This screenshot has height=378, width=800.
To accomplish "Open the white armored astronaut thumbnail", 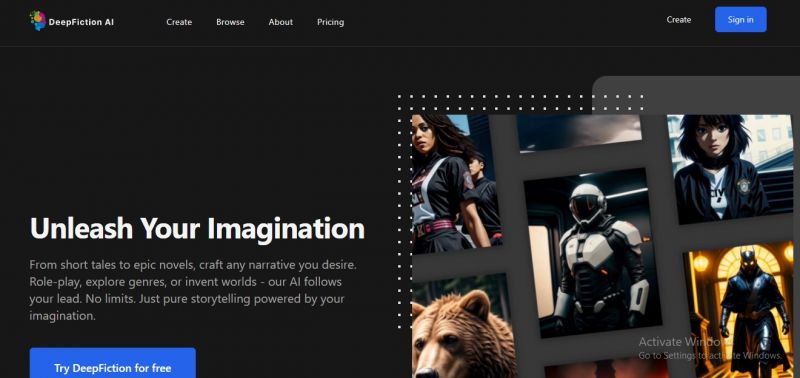I will (593, 252).
